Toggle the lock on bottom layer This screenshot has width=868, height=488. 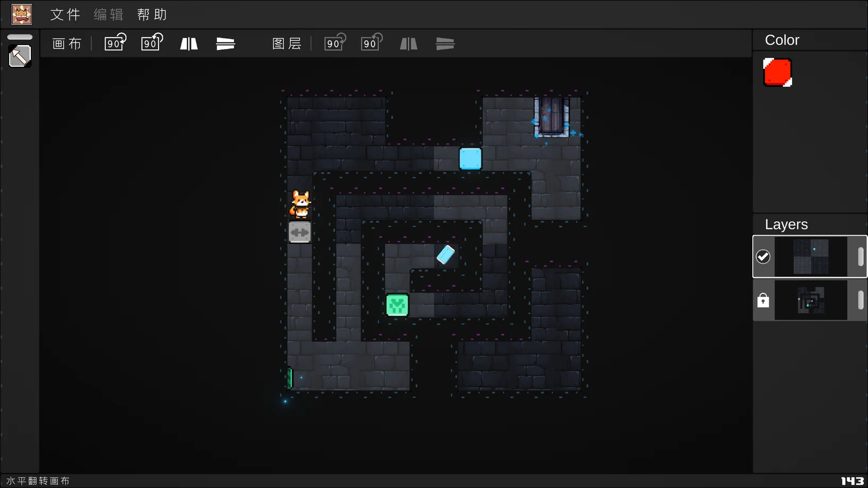tap(763, 301)
